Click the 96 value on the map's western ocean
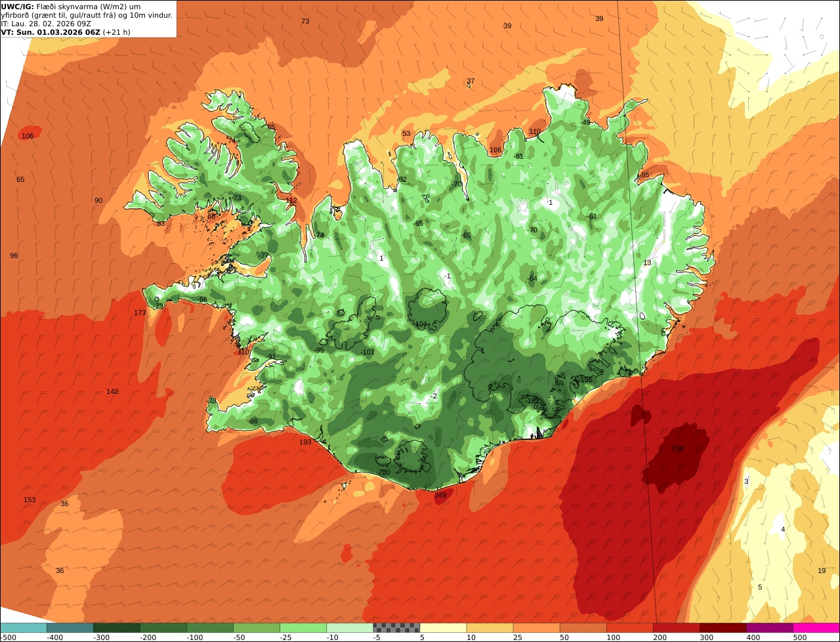The width and height of the screenshot is (840, 642). [x=14, y=255]
